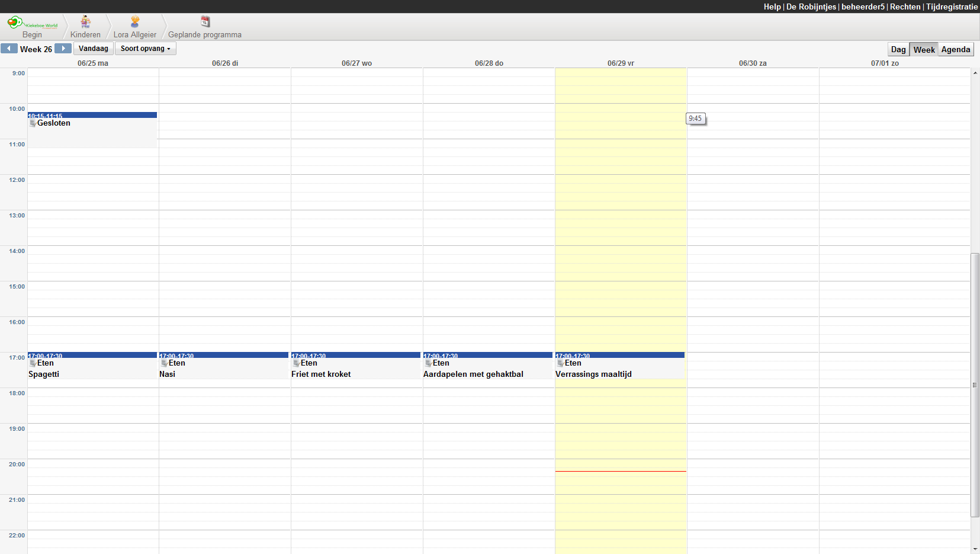Click the note icon beside Gesloten event
980x554 pixels.
pos(33,123)
